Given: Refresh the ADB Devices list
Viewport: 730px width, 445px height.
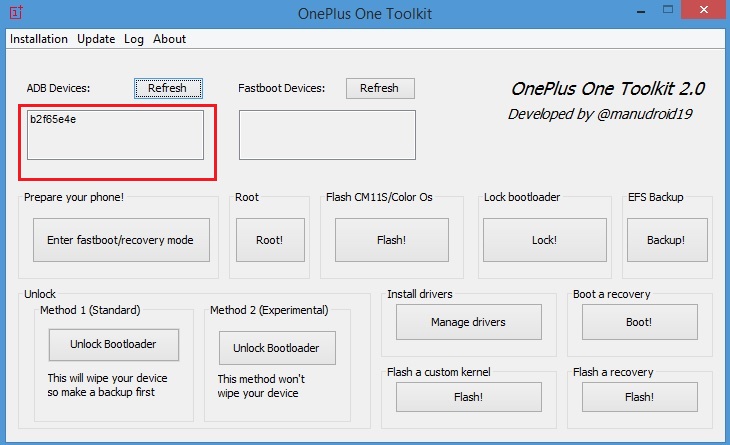Looking at the screenshot, I should pos(168,88).
